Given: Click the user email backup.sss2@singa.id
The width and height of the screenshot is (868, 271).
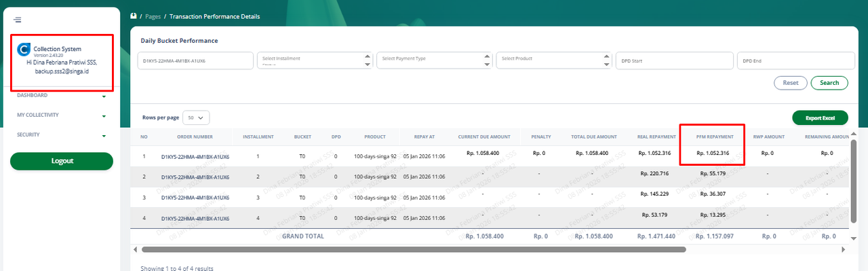Looking at the screenshot, I should pos(62,71).
